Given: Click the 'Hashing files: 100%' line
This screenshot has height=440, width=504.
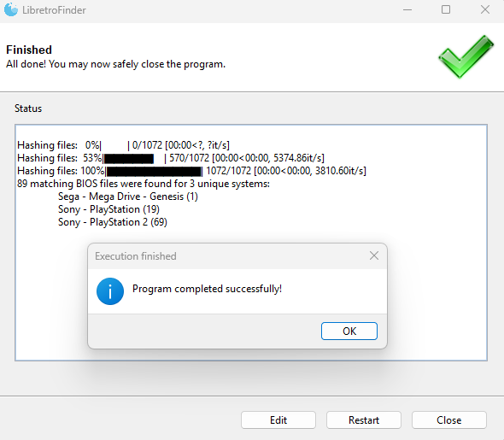Looking at the screenshot, I should pyautogui.click(x=191, y=171).
